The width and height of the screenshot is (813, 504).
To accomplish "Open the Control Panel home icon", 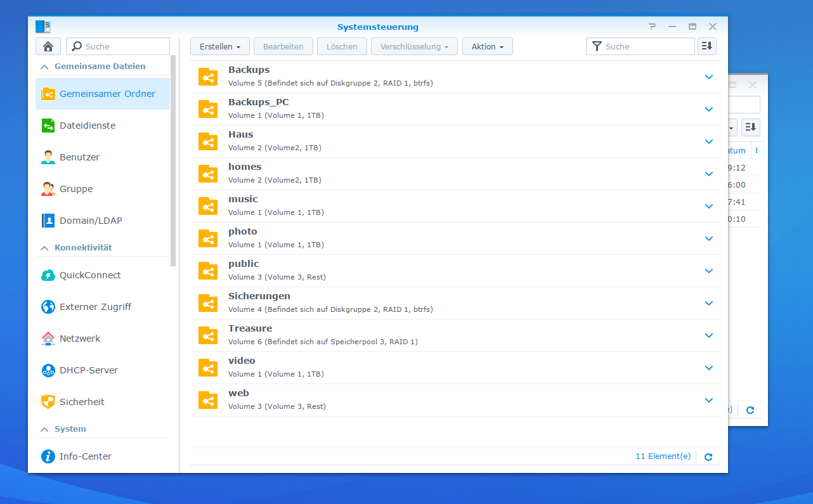I will (48, 46).
